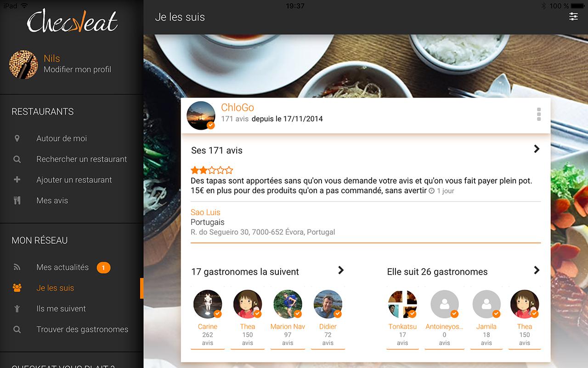
Task: Expand Ses 171 avis with the chevron
Action: point(537,149)
